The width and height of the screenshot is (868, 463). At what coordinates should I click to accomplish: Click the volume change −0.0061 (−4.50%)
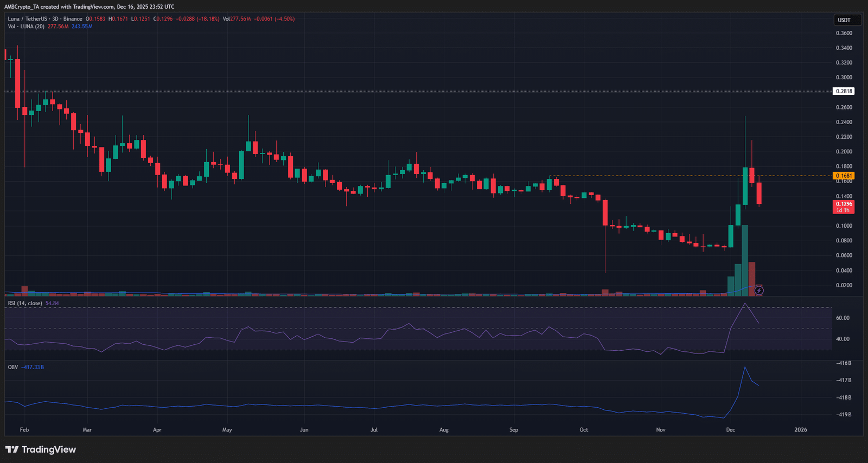(x=275, y=19)
